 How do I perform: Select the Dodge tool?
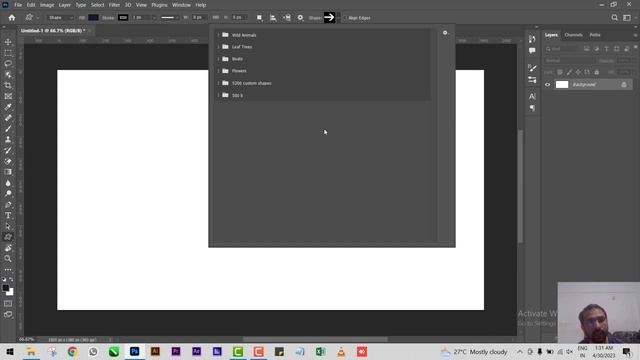pos(8,193)
